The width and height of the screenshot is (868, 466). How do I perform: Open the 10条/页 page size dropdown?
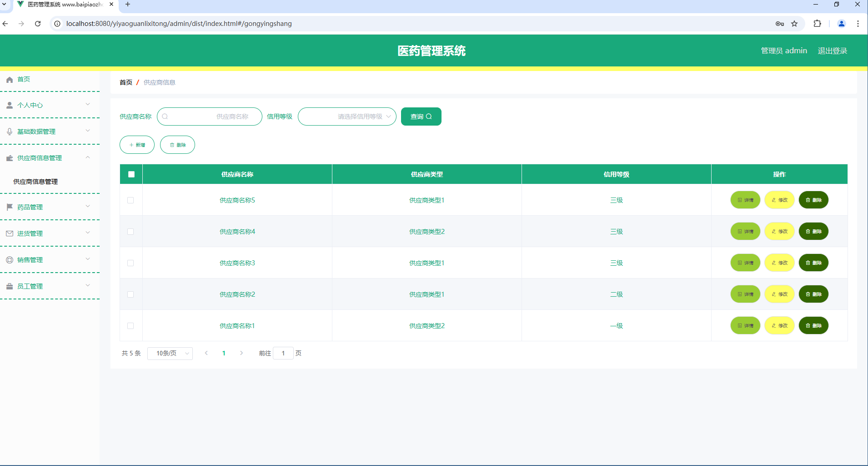coord(170,353)
